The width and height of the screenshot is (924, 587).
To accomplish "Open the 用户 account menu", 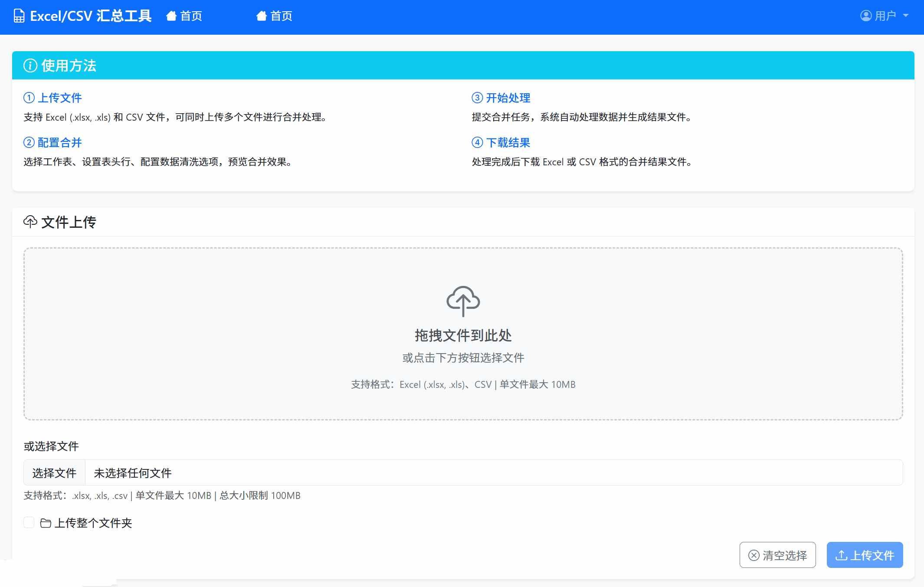I will tap(885, 16).
